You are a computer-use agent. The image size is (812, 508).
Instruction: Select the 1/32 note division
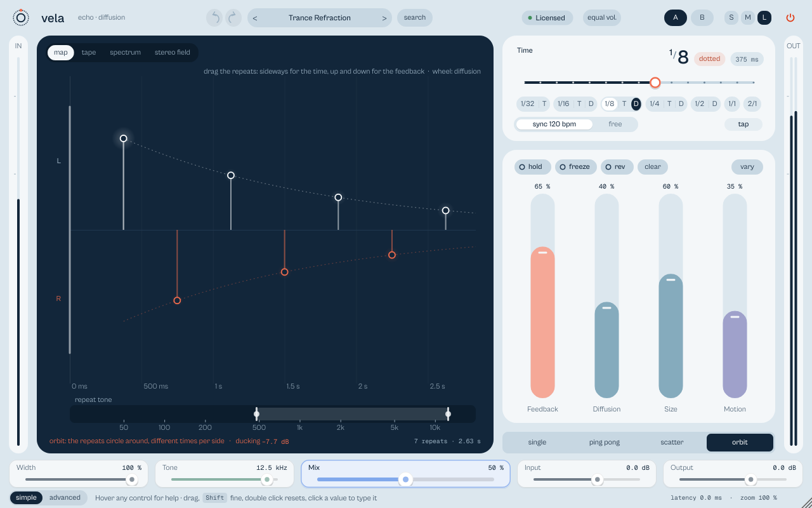click(527, 104)
